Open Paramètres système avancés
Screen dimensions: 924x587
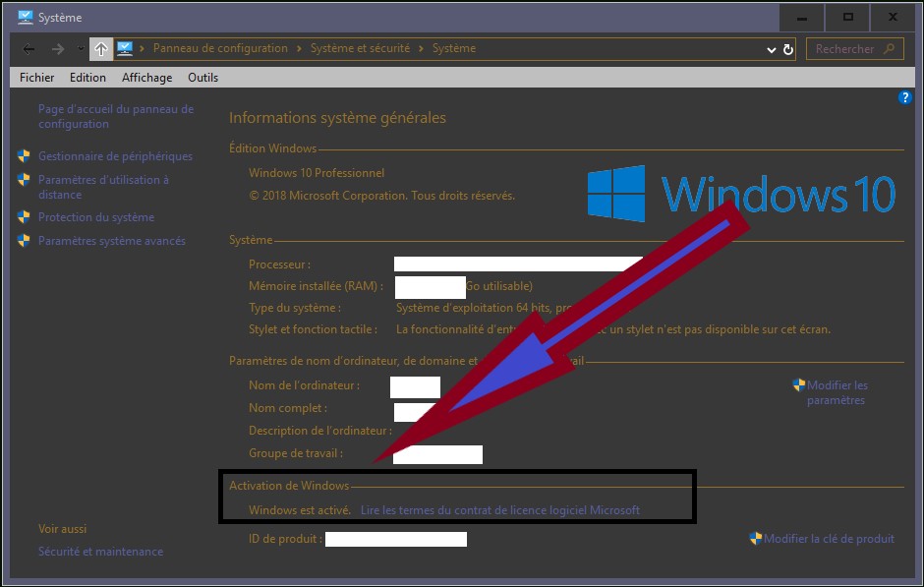[x=112, y=241]
